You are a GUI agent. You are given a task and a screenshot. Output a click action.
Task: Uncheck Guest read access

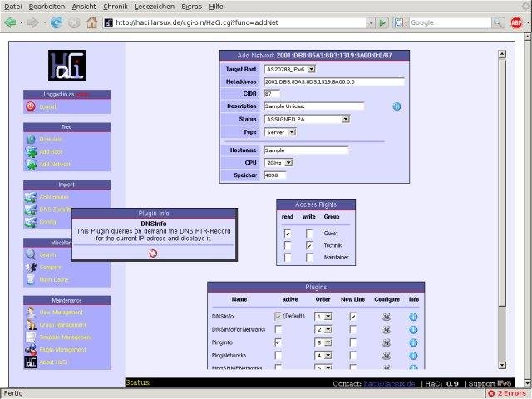(288, 234)
